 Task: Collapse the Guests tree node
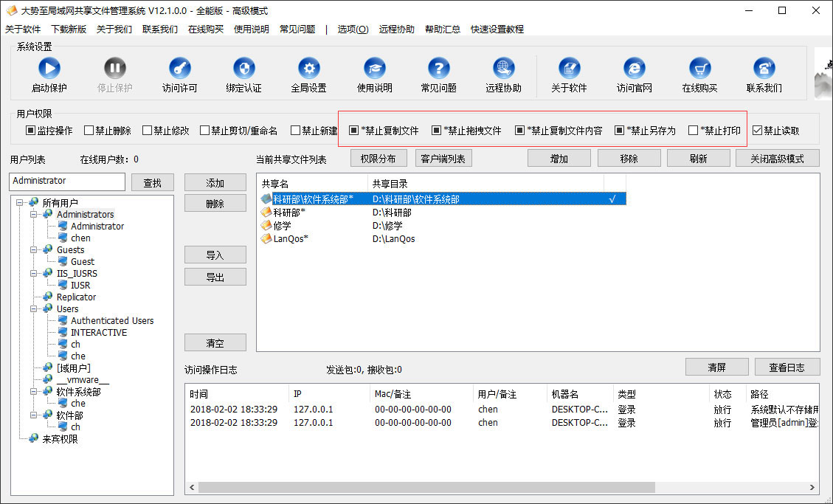(34, 249)
